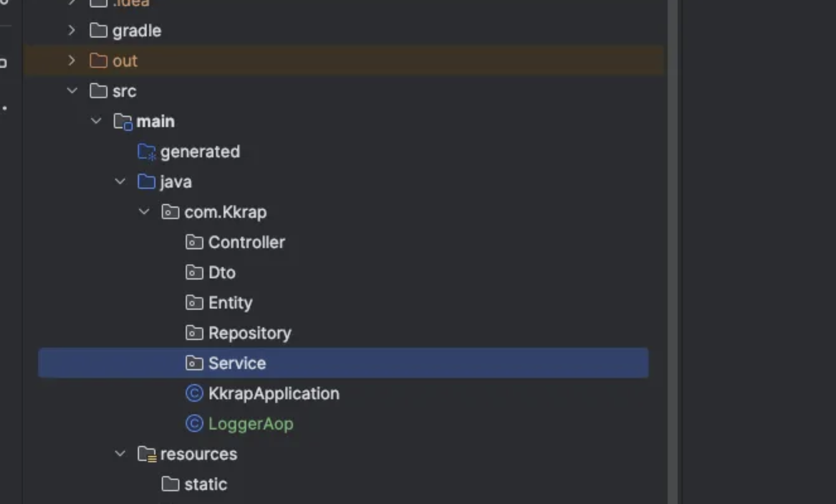The height and width of the screenshot is (504, 836).
Task: Expand the out folder chevron
Action: tap(71, 61)
